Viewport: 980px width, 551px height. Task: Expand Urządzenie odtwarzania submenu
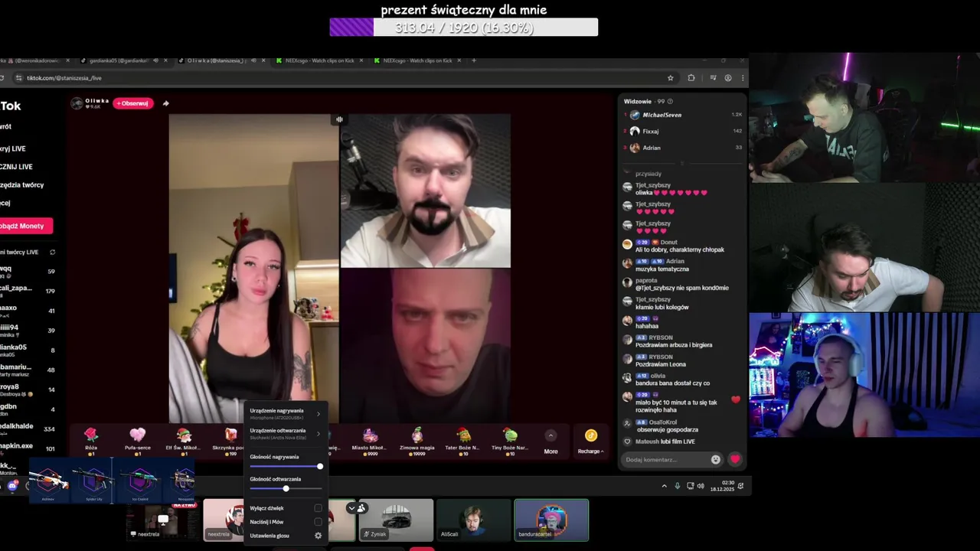point(286,433)
